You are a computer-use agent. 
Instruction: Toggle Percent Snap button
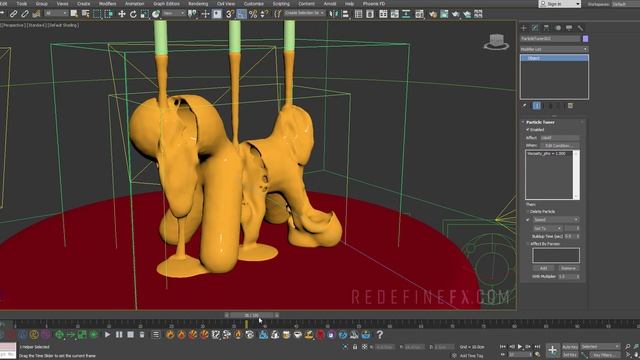[x=253, y=14]
